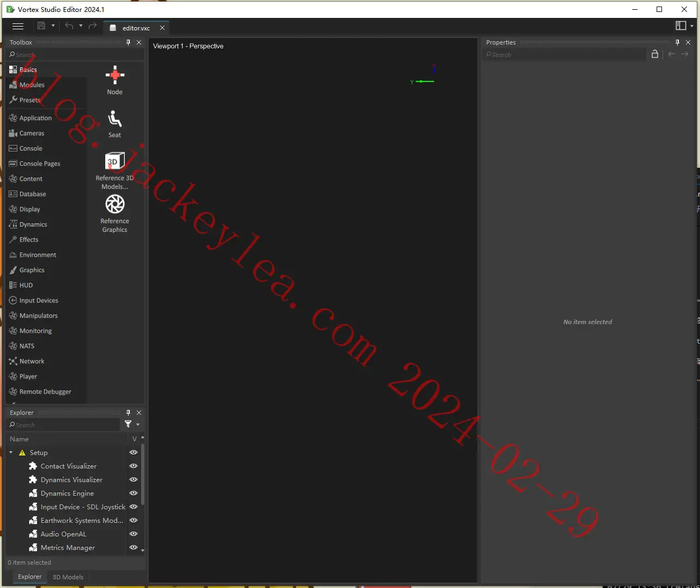Image resolution: width=700 pixels, height=588 pixels.
Task: Click the Explorer search field
Action: coord(63,425)
